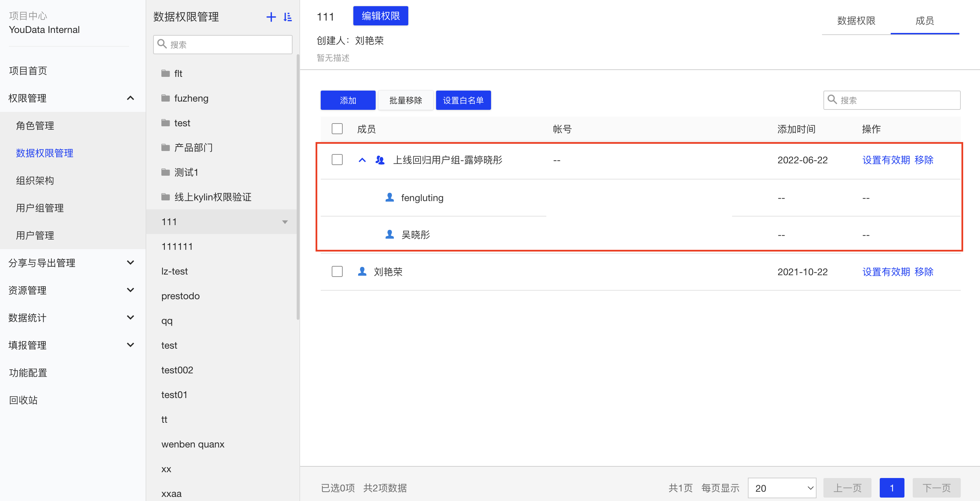
Task: Click the plus icon to add data permission
Action: click(271, 17)
